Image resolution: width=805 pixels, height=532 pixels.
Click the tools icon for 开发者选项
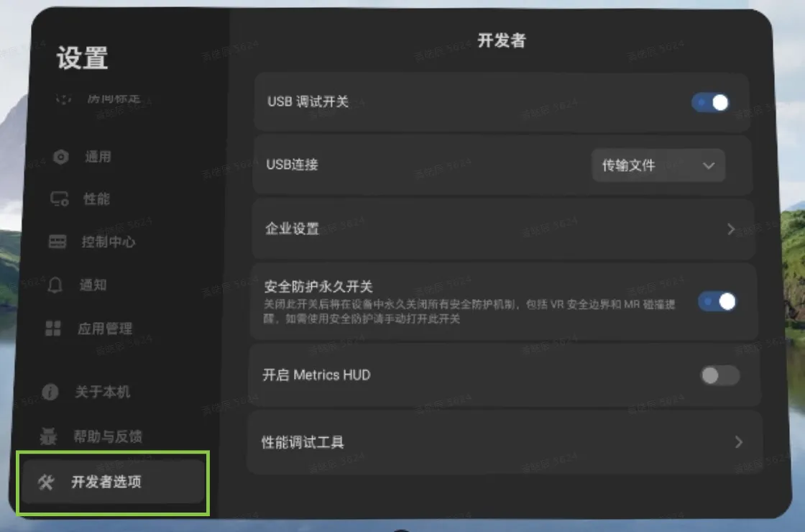coord(46,482)
